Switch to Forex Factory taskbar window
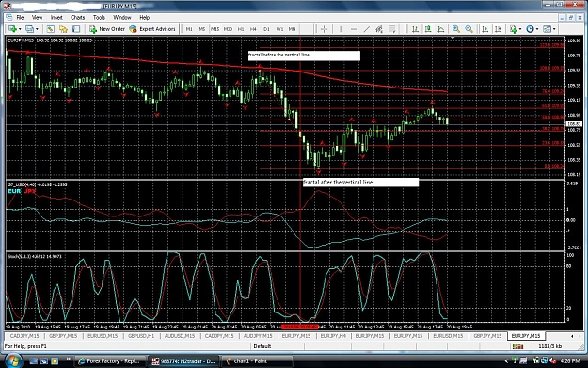 [x=109, y=360]
